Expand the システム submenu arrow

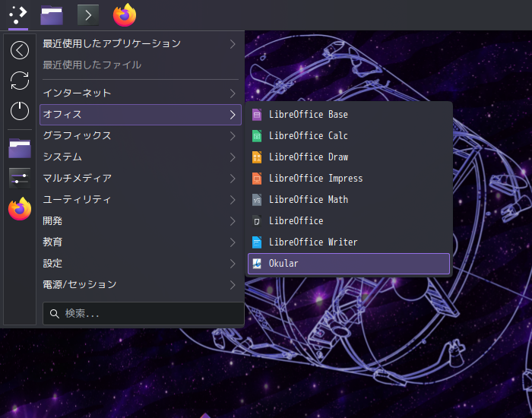point(233,157)
